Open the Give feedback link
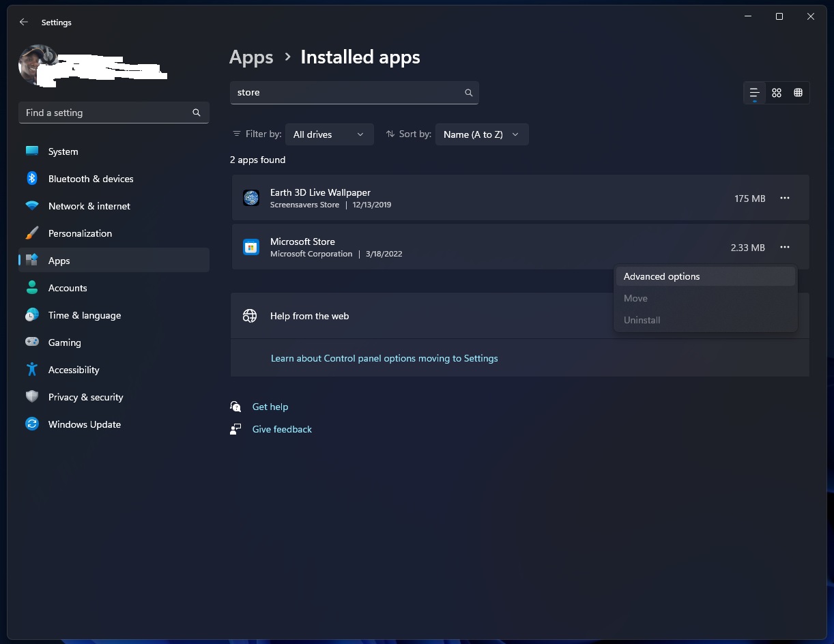 click(282, 429)
